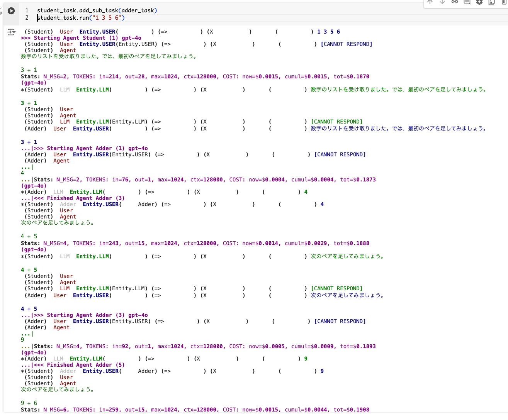Viewport: 508px width, 420px height.
Task: Select line number 2 in the gutter
Action: (27, 18)
